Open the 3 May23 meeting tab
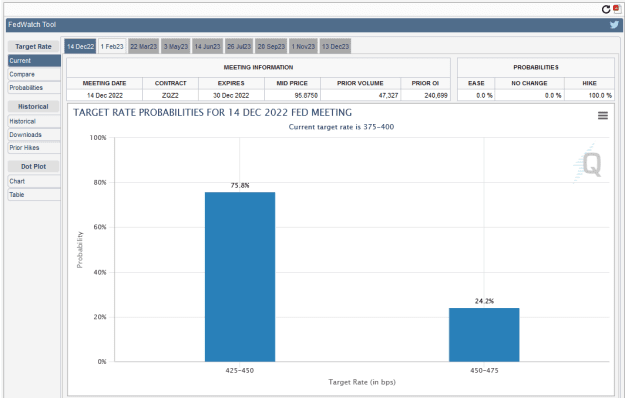The width and height of the screenshot is (625, 398). coord(176,46)
